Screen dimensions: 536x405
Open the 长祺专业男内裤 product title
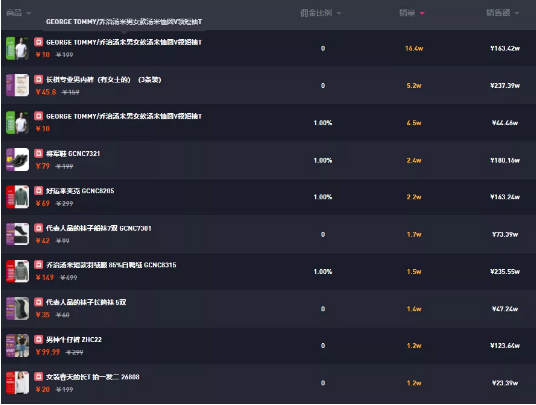pos(104,80)
